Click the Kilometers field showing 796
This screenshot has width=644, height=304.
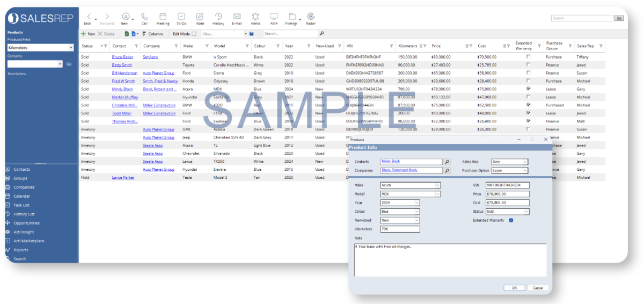(x=400, y=229)
